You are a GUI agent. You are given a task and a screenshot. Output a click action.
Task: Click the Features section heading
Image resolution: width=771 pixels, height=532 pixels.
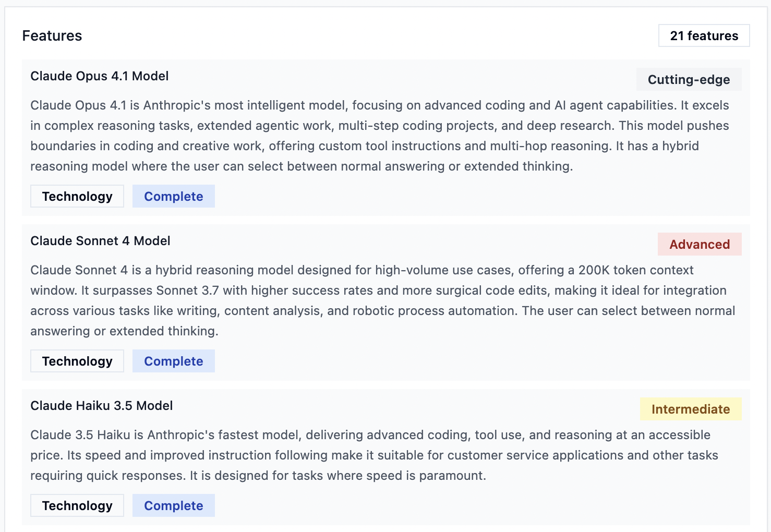52,35
